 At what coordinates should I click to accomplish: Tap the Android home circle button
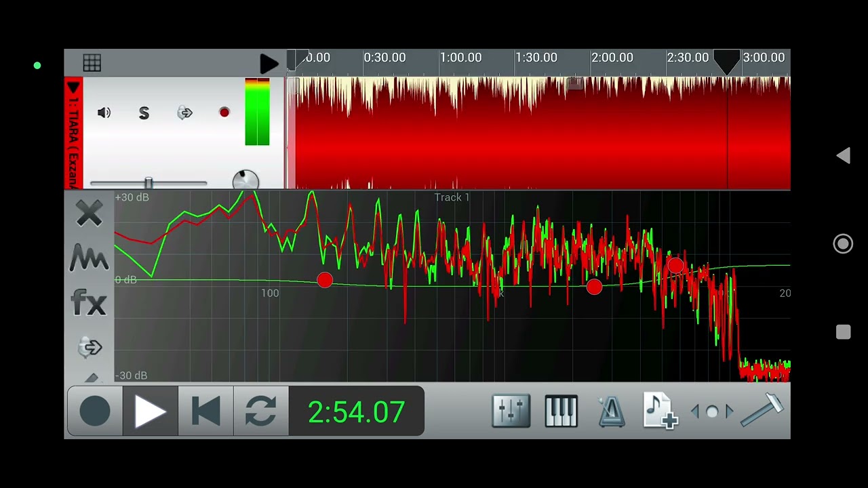[x=843, y=244]
